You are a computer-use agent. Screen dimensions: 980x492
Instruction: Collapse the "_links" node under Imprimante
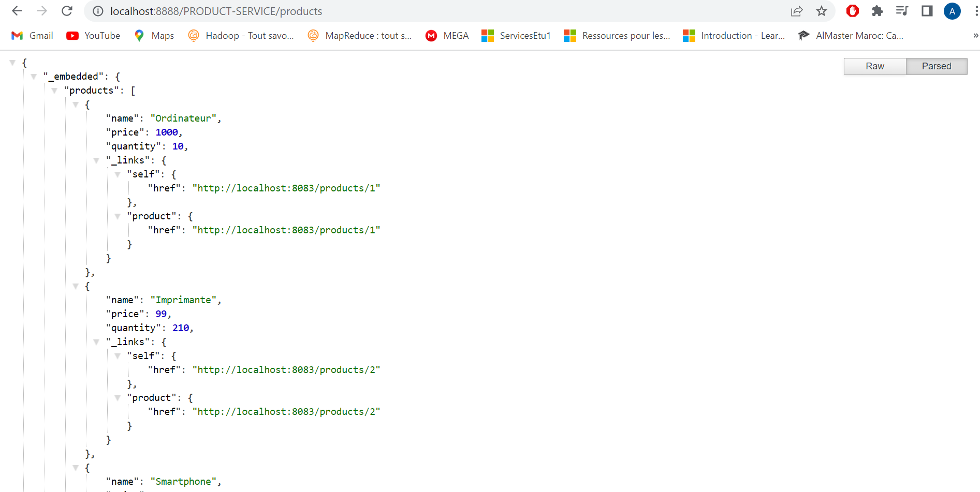96,341
